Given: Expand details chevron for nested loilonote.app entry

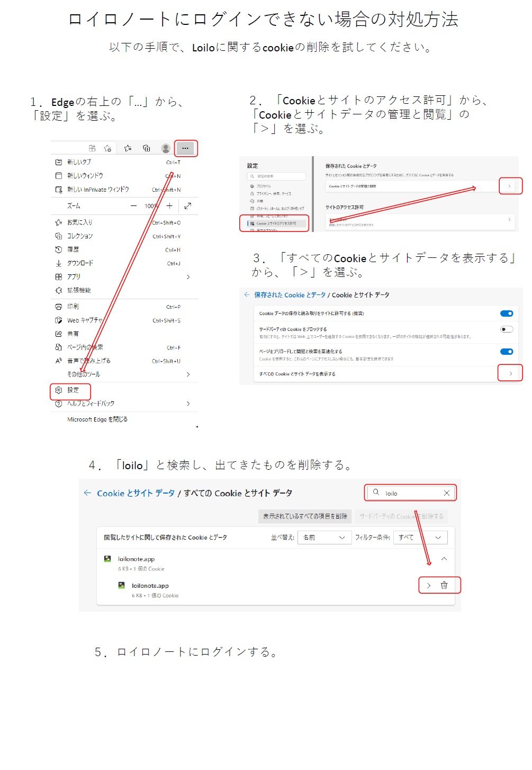Looking at the screenshot, I should pos(429,586).
